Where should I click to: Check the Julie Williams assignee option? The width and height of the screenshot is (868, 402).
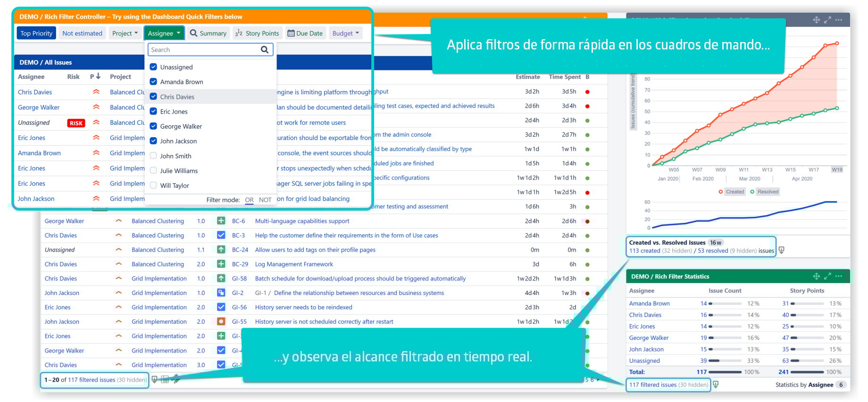(x=153, y=170)
